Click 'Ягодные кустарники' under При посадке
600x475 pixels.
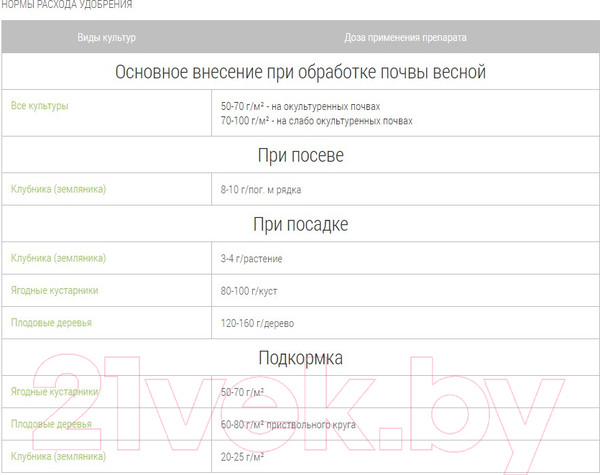tap(54, 291)
